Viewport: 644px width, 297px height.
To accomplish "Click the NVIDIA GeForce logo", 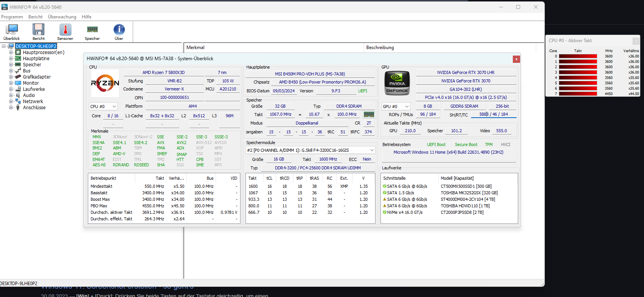I will click(397, 83).
